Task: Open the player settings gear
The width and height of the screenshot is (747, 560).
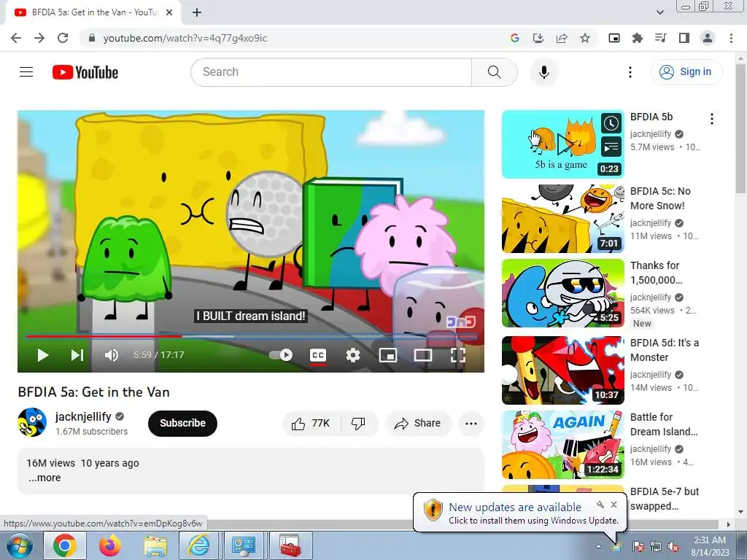Action: [353, 355]
